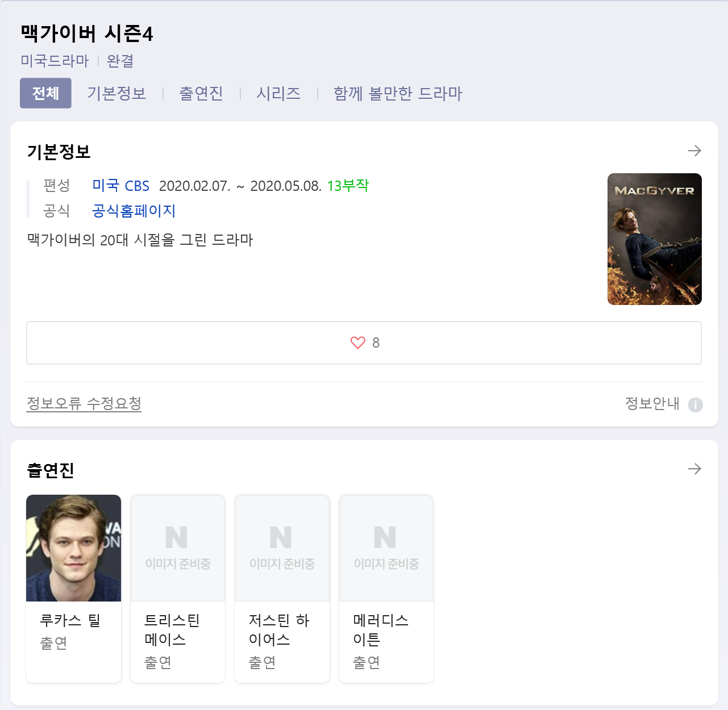Switch to the 출연진 tab
Viewport: 728px width, 710px height.
(201, 93)
